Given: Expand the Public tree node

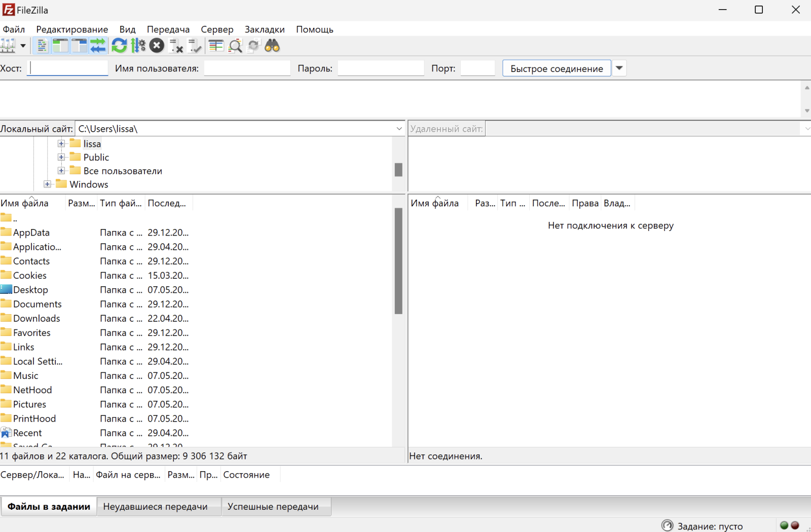Looking at the screenshot, I should point(61,157).
